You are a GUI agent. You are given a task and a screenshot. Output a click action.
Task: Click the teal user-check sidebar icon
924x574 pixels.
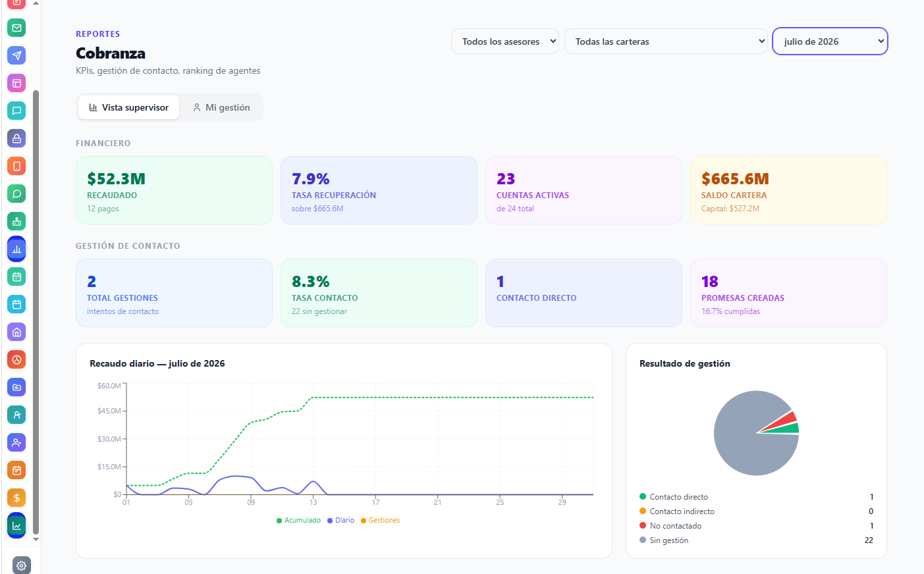(16, 415)
